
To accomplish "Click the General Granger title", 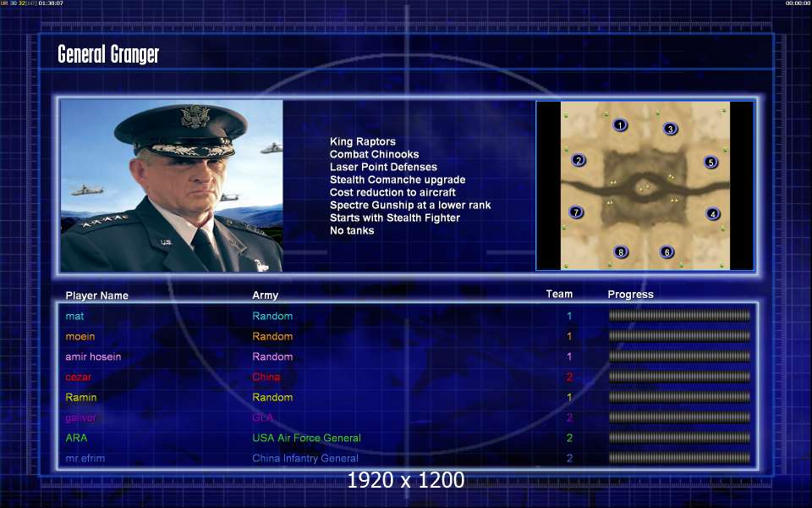I will (x=108, y=54).
